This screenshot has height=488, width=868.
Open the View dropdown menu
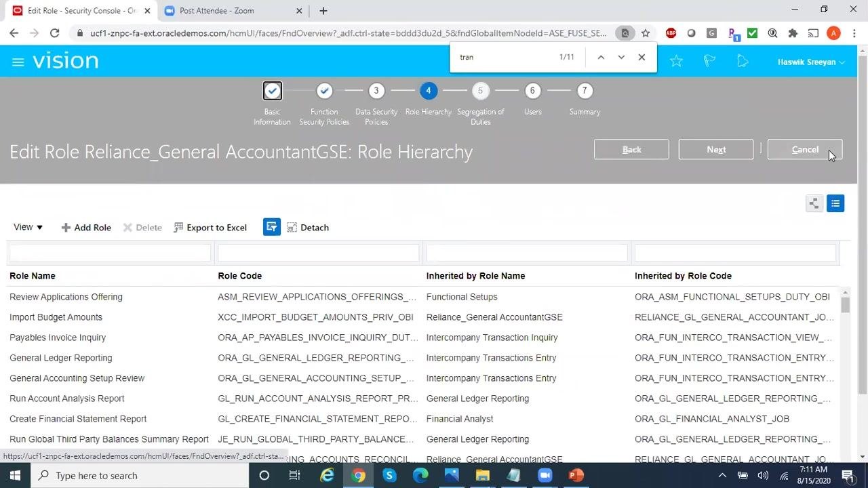pos(28,227)
